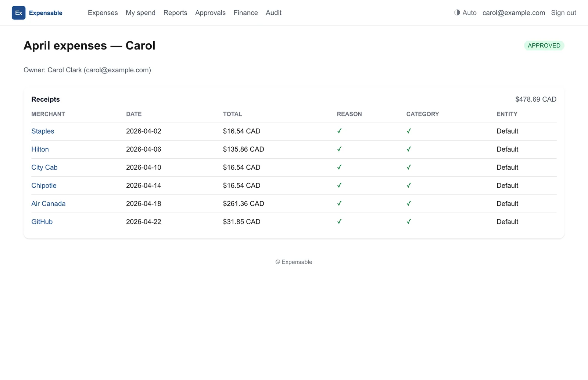Screen dimensions: 588x380
Task: Open the Expensable home link text
Action: point(46,13)
